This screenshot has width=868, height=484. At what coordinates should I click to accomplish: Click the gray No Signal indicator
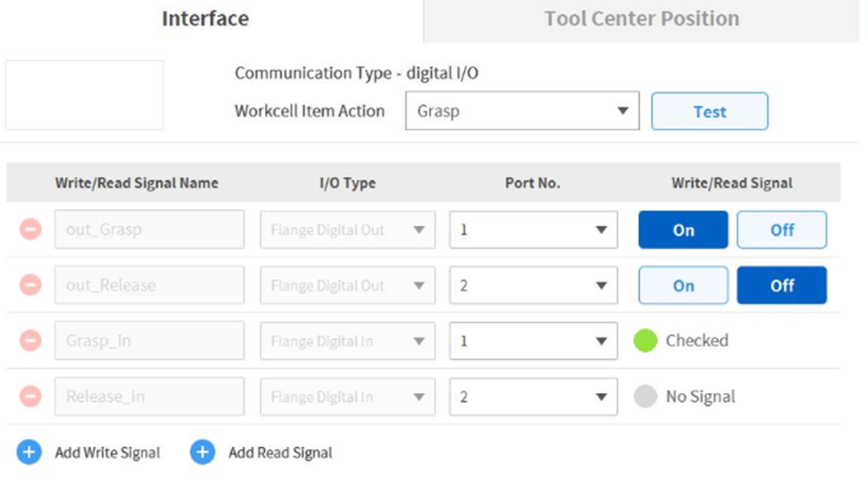[646, 396]
